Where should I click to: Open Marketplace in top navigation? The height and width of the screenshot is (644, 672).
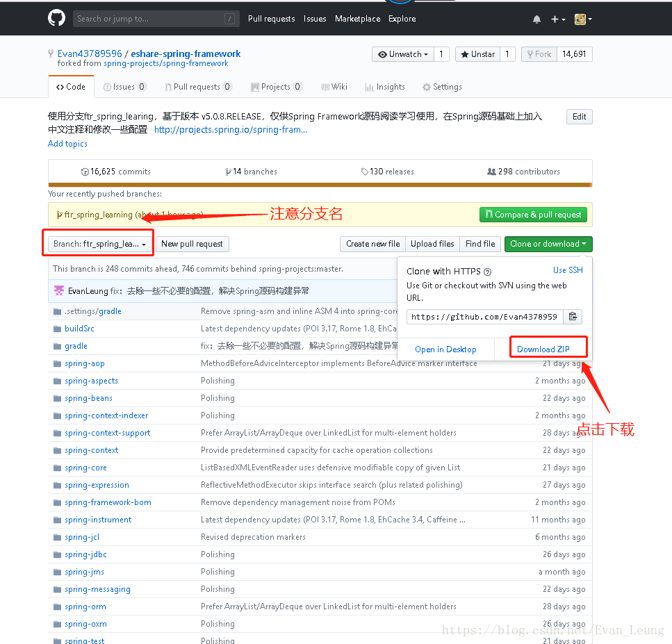(x=357, y=19)
